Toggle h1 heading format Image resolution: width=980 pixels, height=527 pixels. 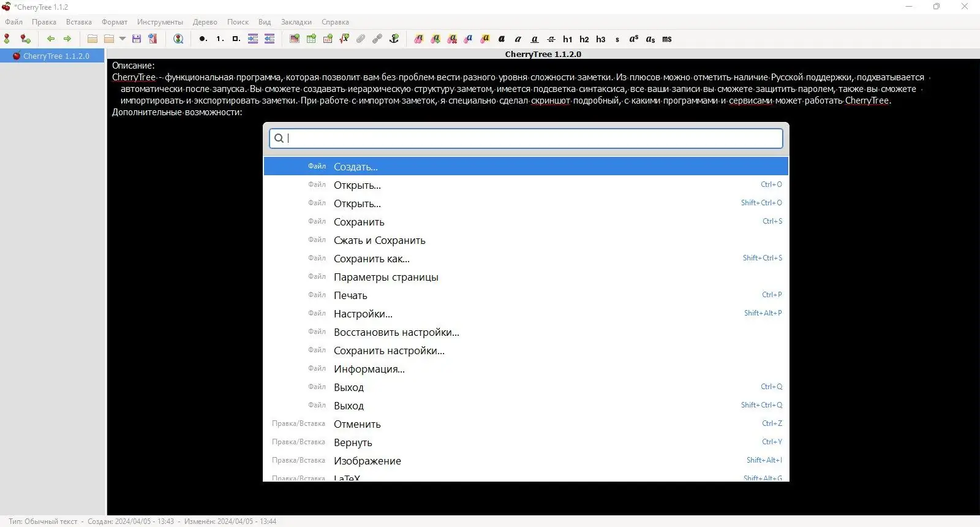568,39
